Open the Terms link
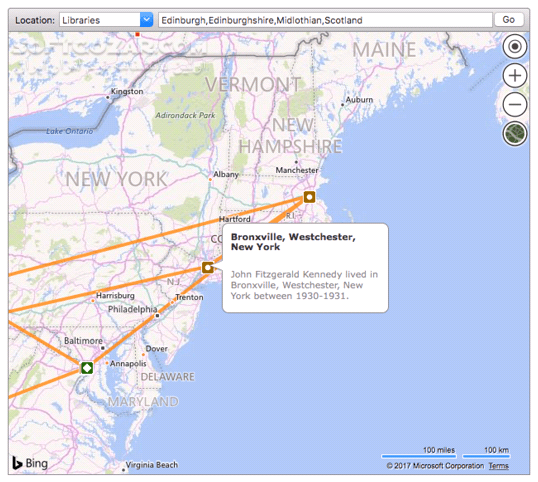The height and width of the screenshot is (482, 538). click(x=499, y=466)
